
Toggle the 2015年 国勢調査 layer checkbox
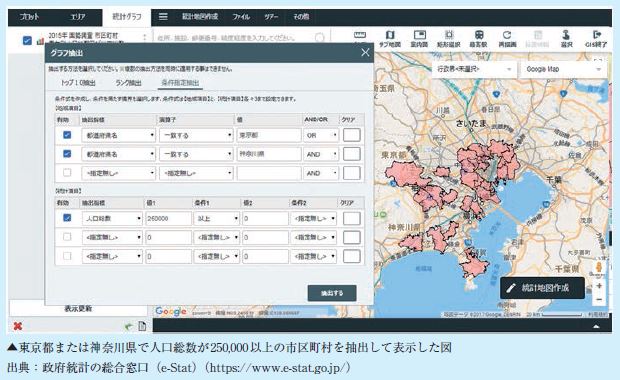tap(27, 40)
